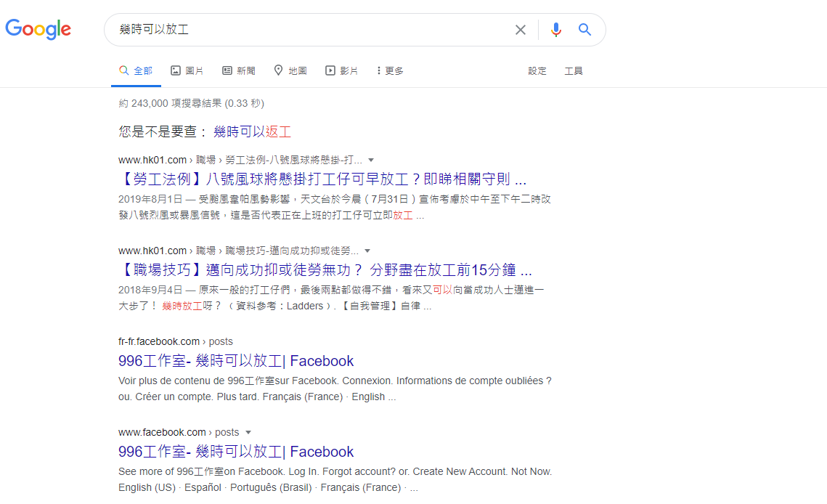This screenshot has width=827, height=504.
Task: Start voice search with microphone icon
Action: (556, 30)
